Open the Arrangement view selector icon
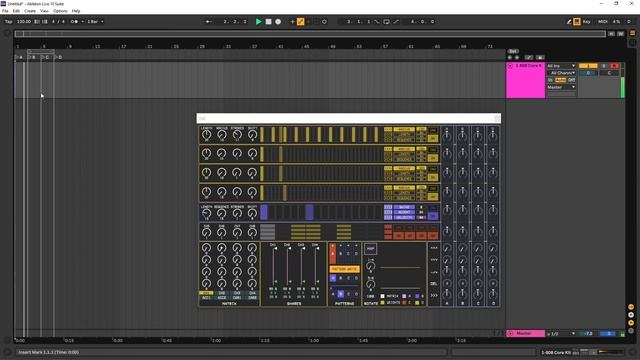 [633, 33]
